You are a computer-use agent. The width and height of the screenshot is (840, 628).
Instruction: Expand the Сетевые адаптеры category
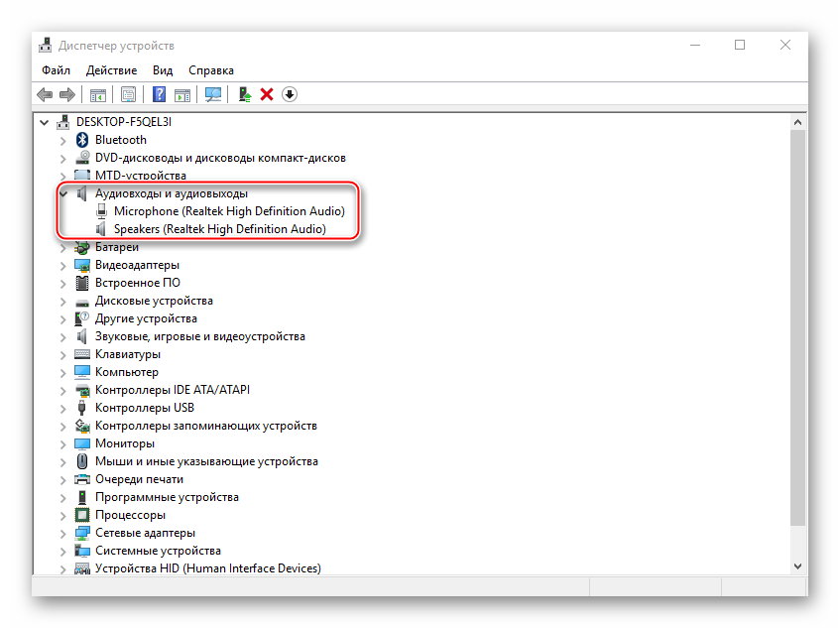63,533
